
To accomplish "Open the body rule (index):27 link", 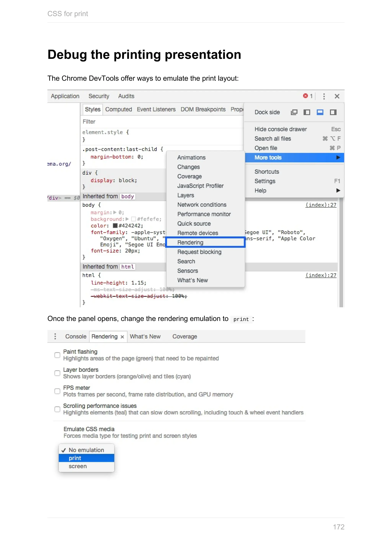I will (321, 205).
